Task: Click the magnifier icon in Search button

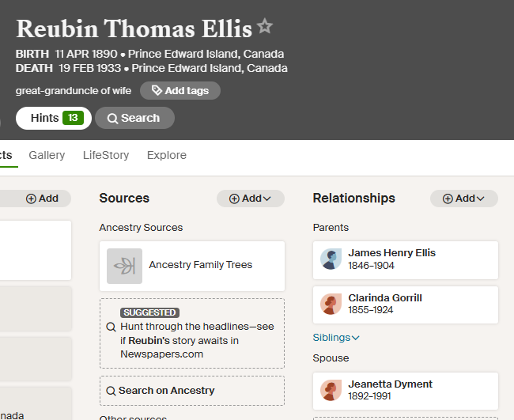Action: coord(112,119)
